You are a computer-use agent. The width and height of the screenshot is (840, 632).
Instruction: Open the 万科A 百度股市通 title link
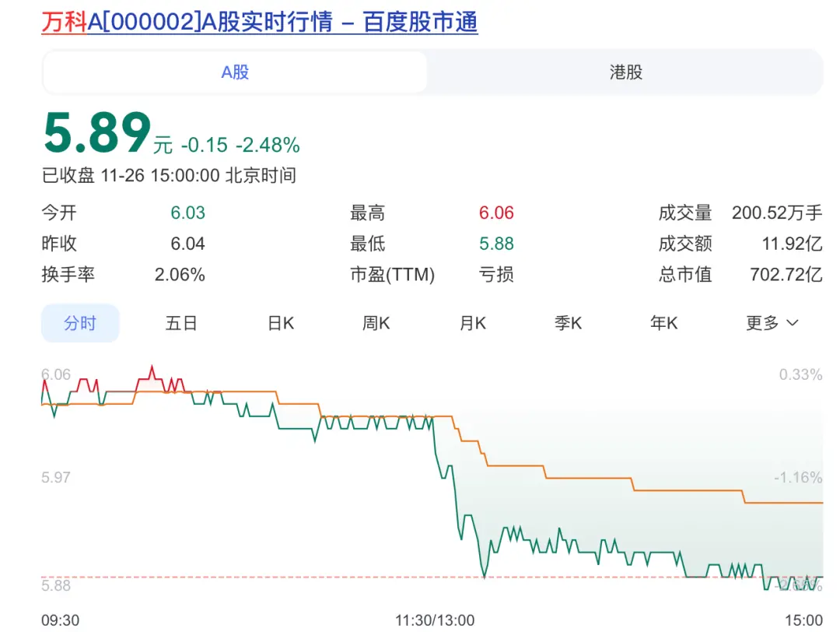[x=259, y=22]
